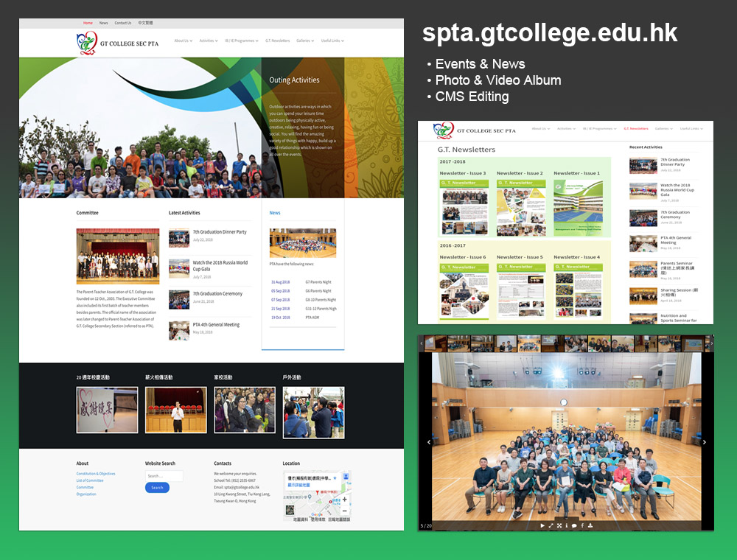Click the Committee group photo
The image size is (737, 560).
pyautogui.click(x=118, y=256)
